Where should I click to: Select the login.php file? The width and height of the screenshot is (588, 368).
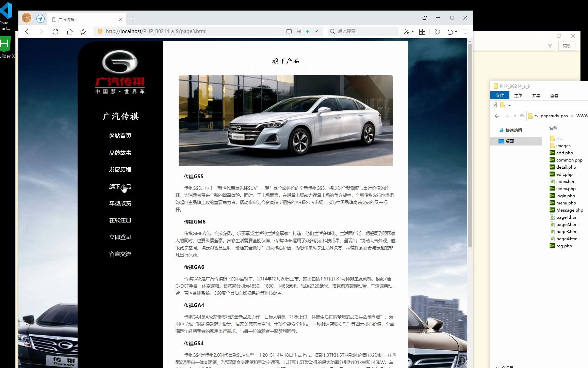pos(562,196)
